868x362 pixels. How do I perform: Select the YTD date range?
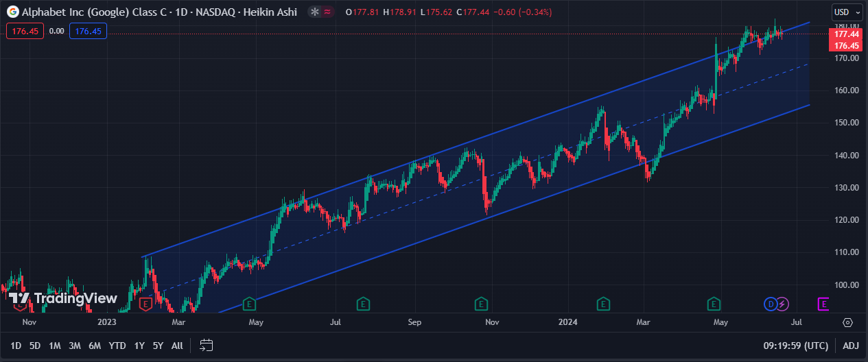point(117,346)
